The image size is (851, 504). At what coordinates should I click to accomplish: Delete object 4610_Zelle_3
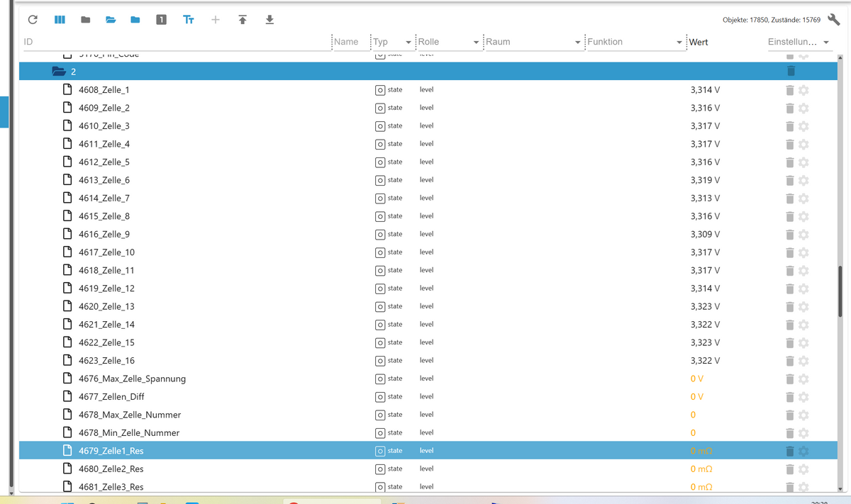coord(789,126)
